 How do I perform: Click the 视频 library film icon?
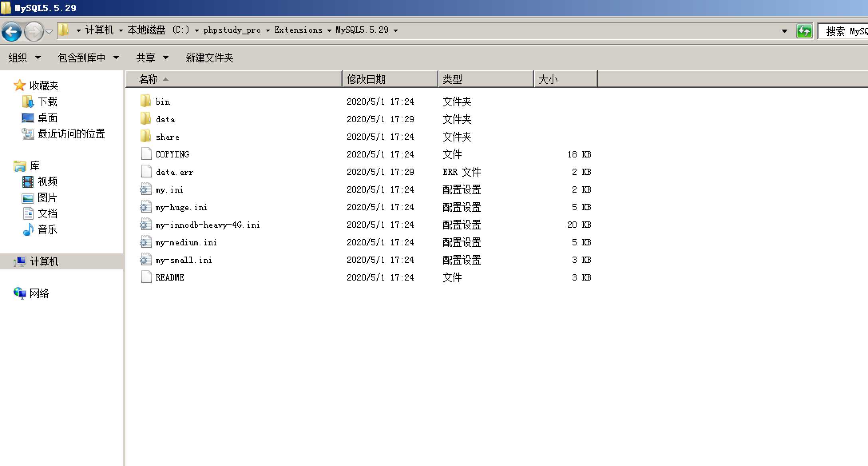28,181
